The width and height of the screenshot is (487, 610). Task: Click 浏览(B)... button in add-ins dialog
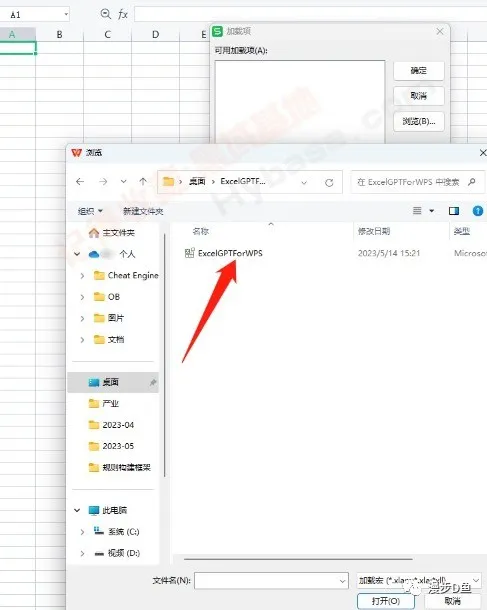419,121
